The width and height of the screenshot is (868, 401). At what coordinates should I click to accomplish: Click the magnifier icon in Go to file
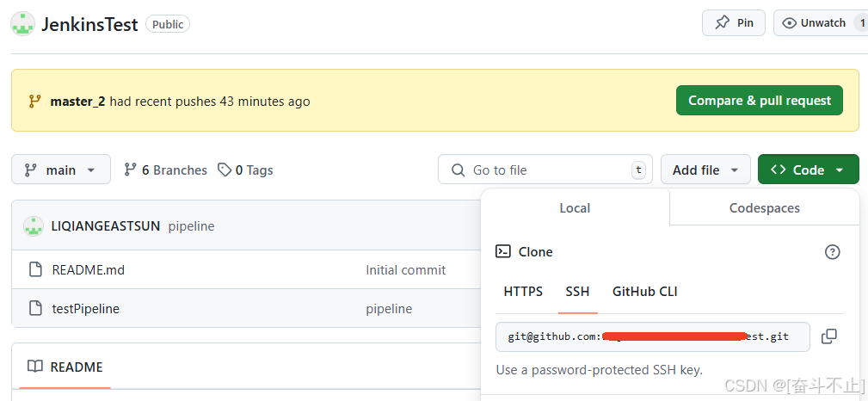(x=458, y=170)
